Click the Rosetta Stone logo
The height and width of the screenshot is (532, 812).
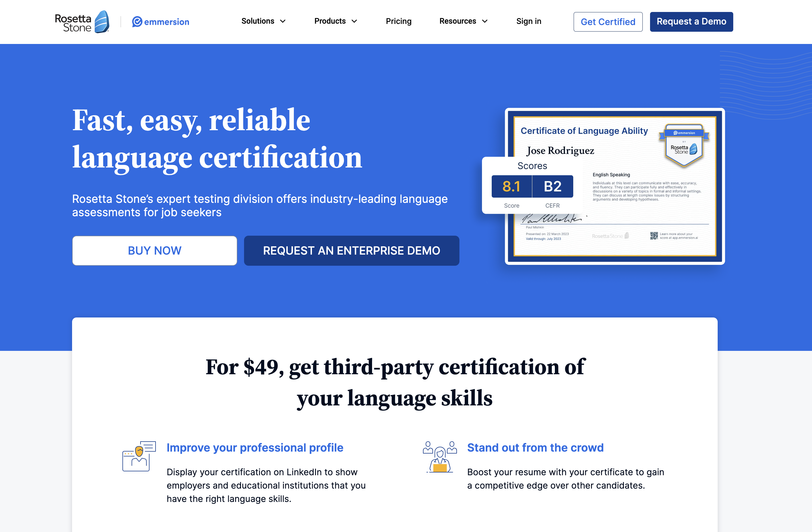click(81, 21)
